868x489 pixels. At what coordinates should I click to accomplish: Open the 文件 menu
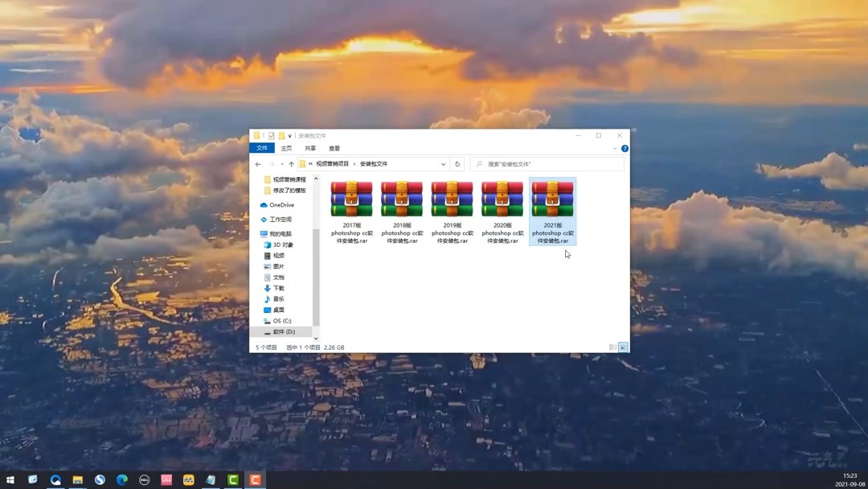262,148
